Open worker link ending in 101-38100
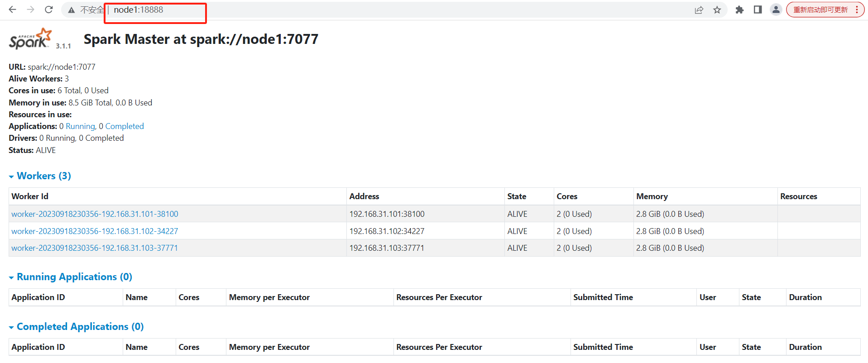Viewport: 868px width, 363px height. coord(95,214)
